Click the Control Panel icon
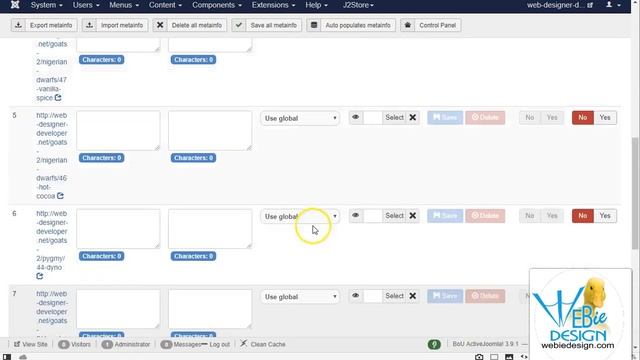The height and width of the screenshot is (360, 640). pyautogui.click(x=408, y=25)
